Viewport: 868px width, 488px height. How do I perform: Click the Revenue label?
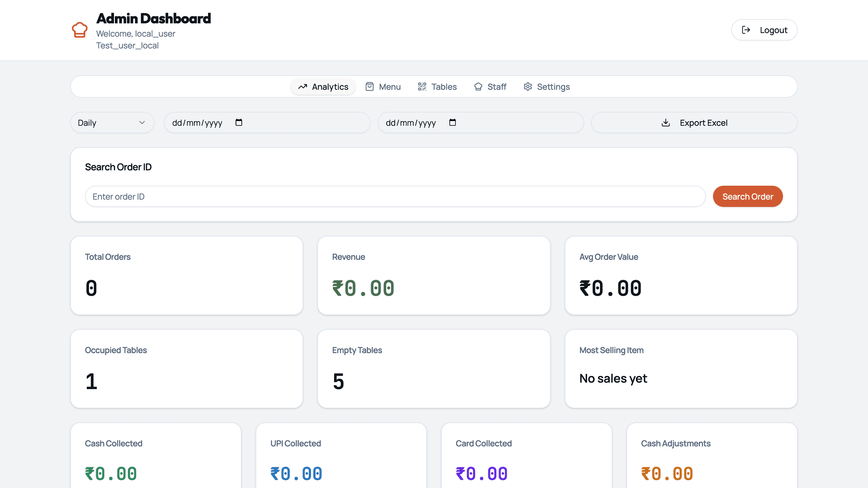[349, 257]
